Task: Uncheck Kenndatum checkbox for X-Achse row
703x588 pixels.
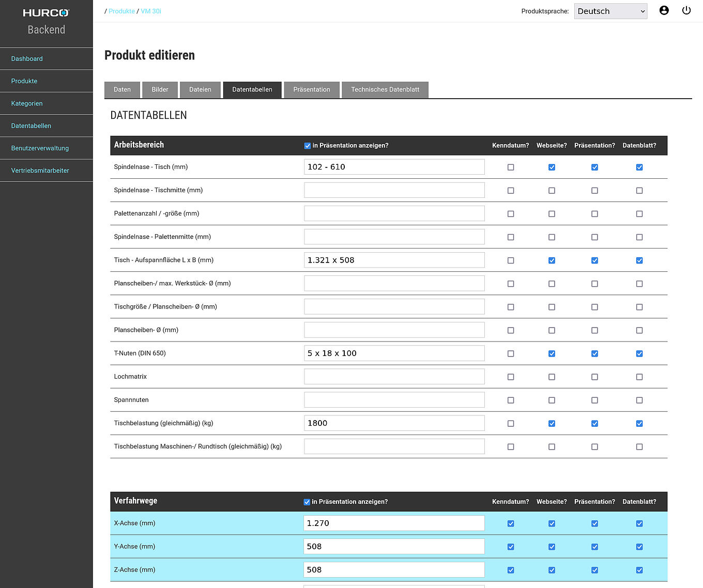Action: [x=511, y=523]
